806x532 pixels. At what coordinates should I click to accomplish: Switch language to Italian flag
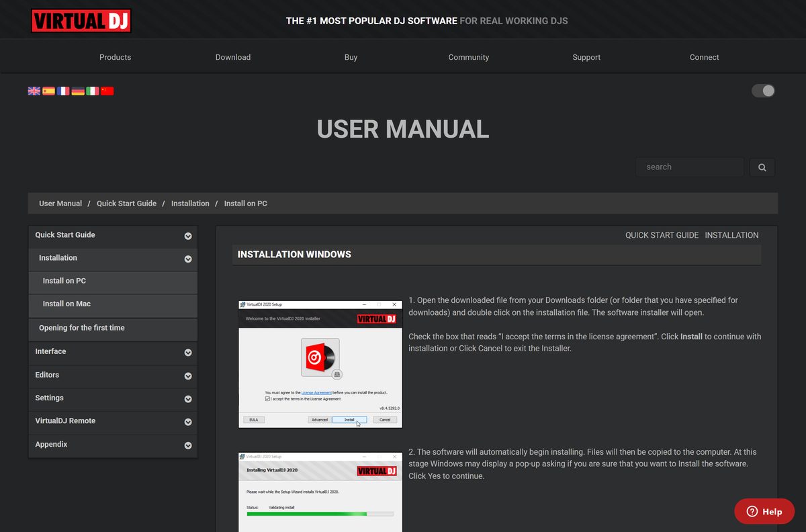[x=93, y=91]
